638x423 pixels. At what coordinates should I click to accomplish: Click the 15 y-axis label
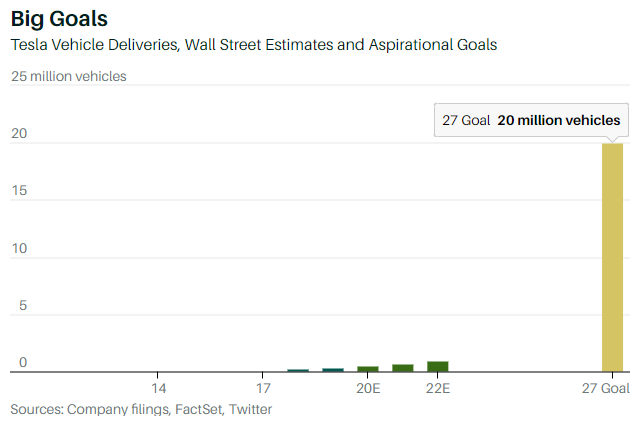pyautogui.click(x=20, y=191)
